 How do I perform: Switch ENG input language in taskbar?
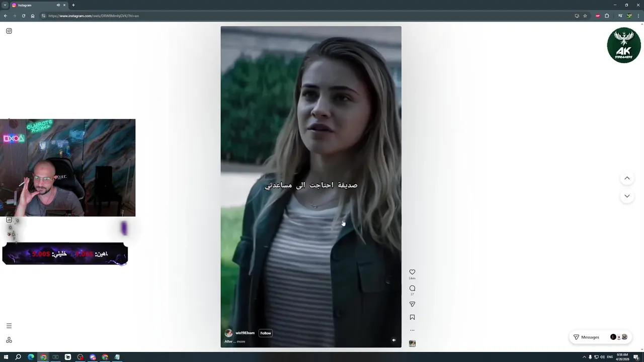[610, 357]
